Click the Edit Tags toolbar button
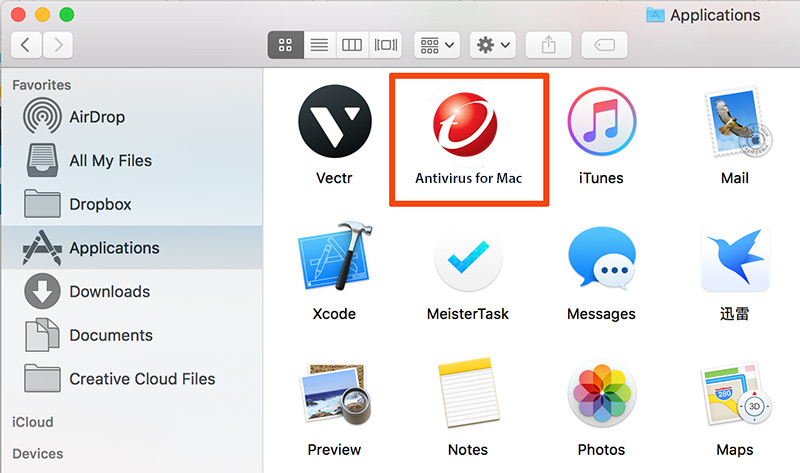 click(x=605, y=45)
